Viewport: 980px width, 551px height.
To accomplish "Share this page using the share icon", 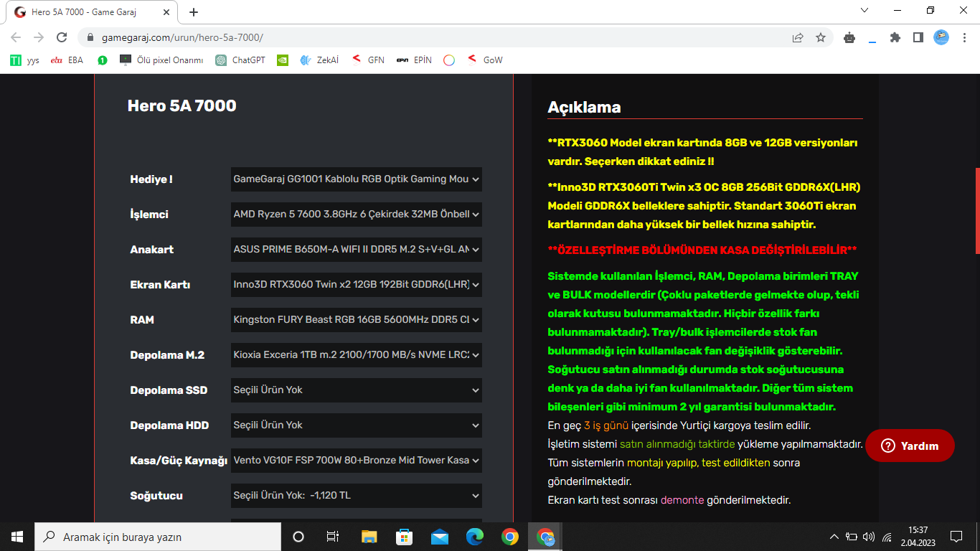I will 798,37.
